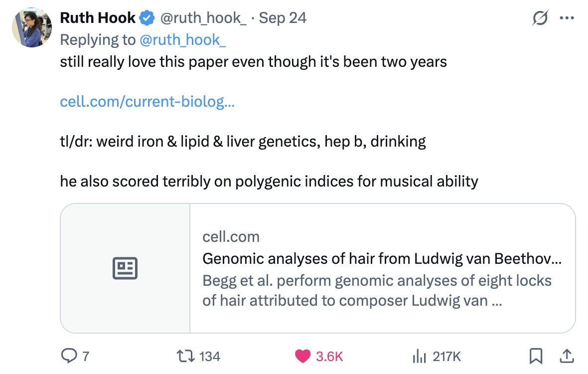Open the cell.com/current-biolog... link

point(147,102)
